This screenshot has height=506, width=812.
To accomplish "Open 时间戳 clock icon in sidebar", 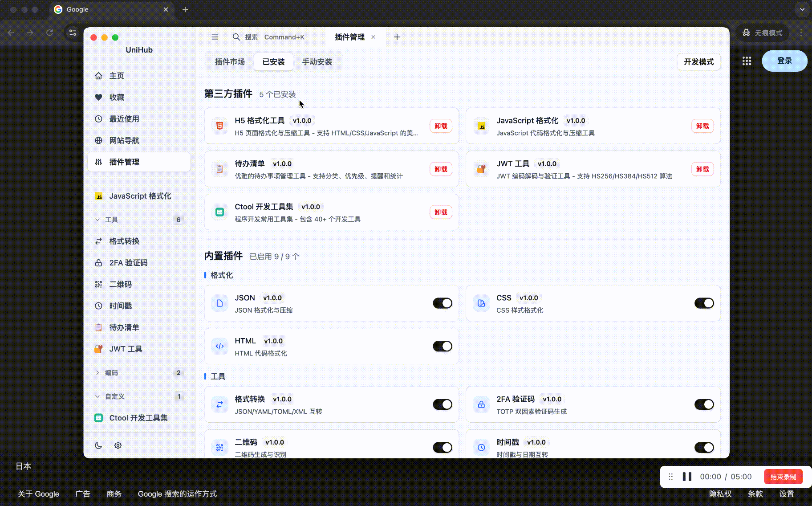I will click(98, 306).
